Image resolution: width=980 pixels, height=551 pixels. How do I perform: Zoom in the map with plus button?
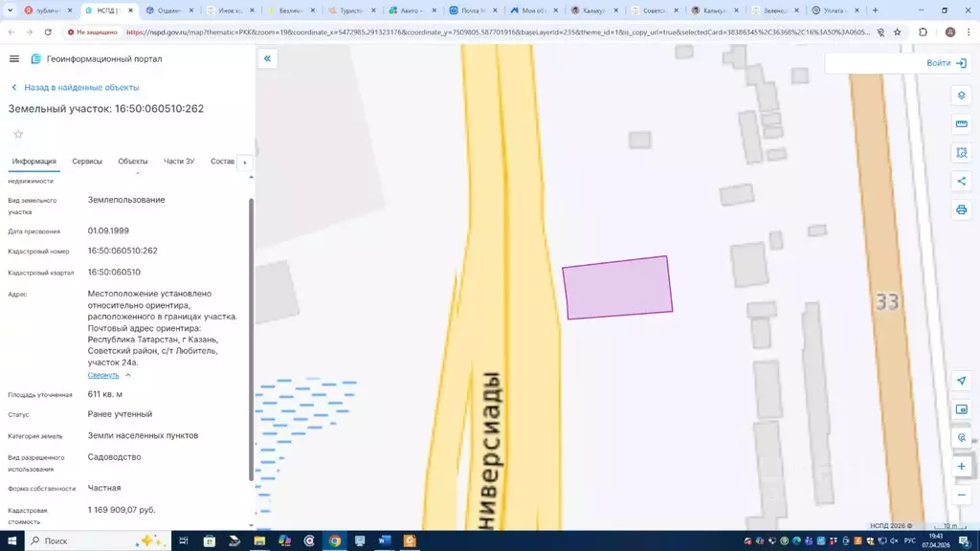pos(961,467)
